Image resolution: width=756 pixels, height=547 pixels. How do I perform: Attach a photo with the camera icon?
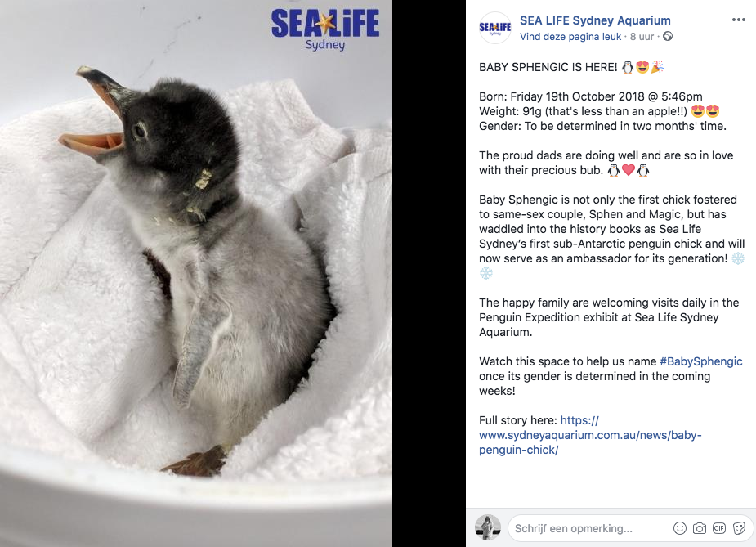pyautogui.click(x=699, y=528)
